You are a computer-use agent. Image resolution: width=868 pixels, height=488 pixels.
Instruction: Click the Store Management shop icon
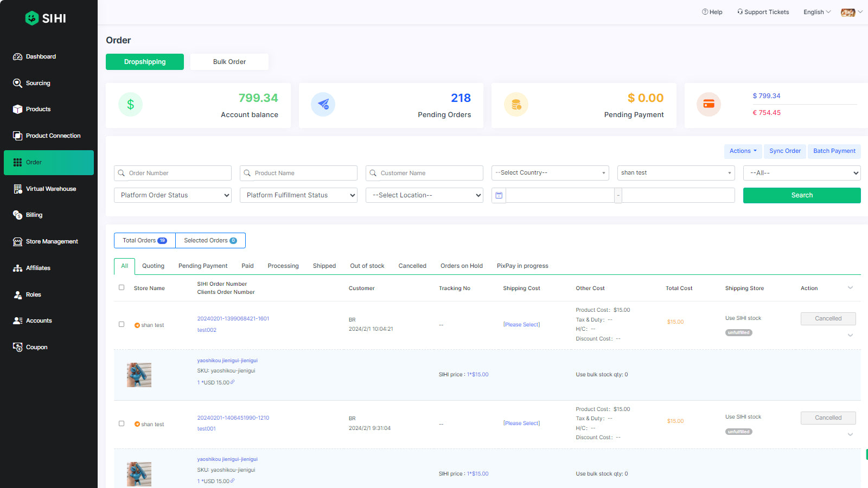(x=17, y=241)
